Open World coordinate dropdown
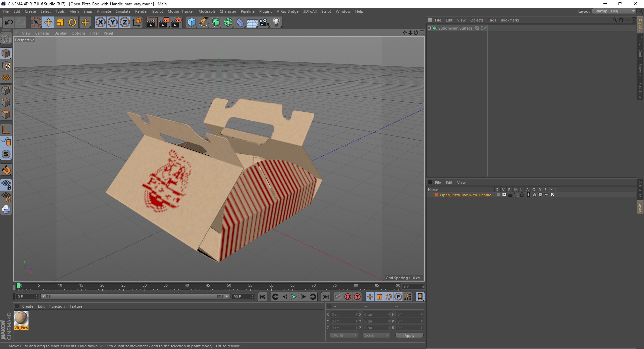 (x=343, y=335)
